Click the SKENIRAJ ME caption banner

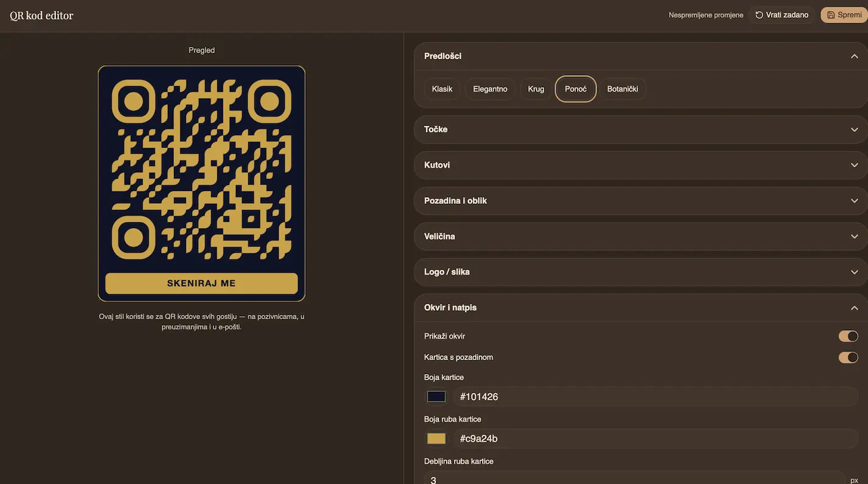point(201,283)
